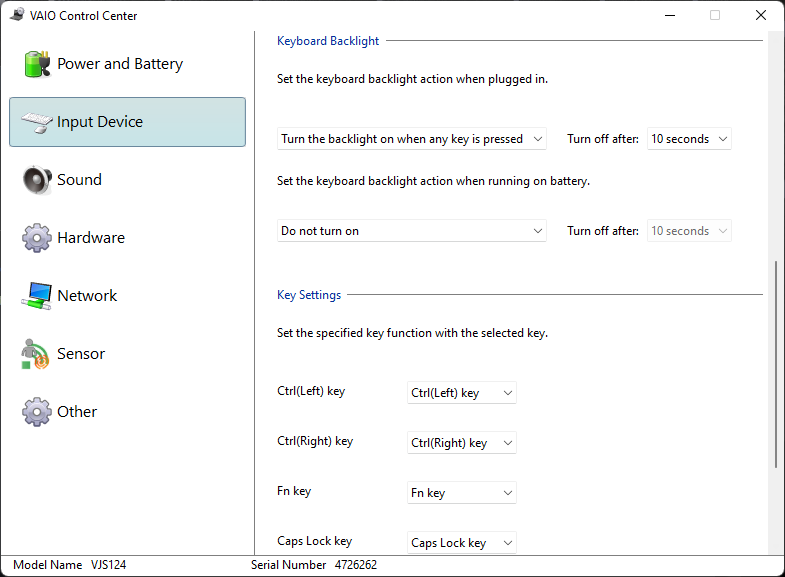Minimize the VAIO Control Center window
Screen dimensions: 785x577
[x=670, y=16]
